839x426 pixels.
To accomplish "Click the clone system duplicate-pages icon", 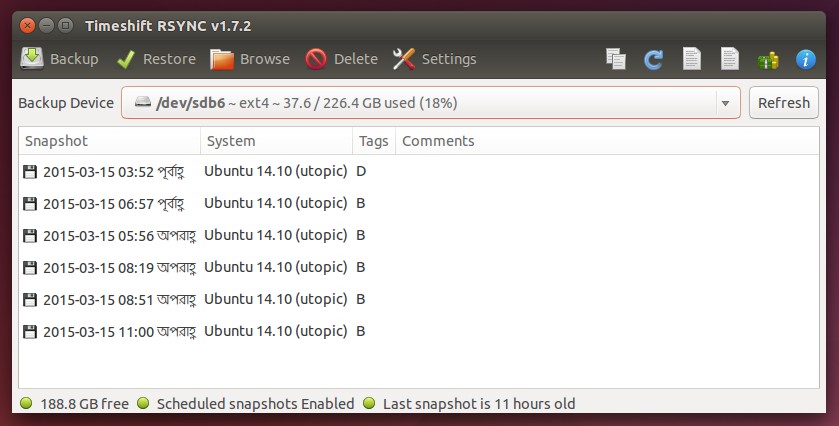I will click(x=616, y=60).
